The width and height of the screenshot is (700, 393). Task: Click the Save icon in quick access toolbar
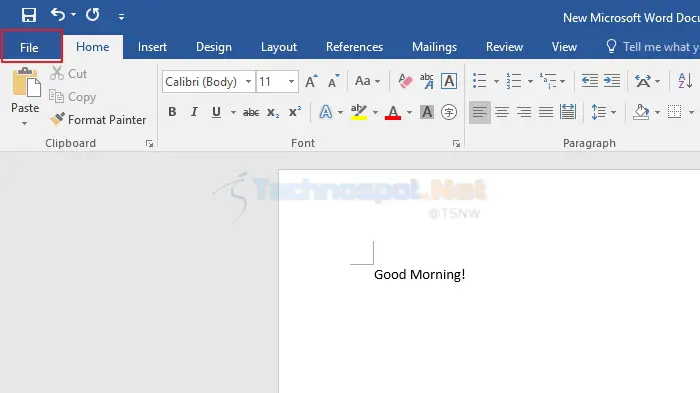tap(29, 15)
